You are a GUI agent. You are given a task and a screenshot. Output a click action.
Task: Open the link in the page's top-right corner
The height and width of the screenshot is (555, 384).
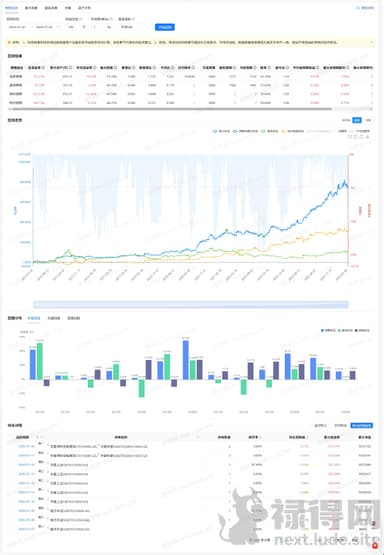tap(365, 7)
